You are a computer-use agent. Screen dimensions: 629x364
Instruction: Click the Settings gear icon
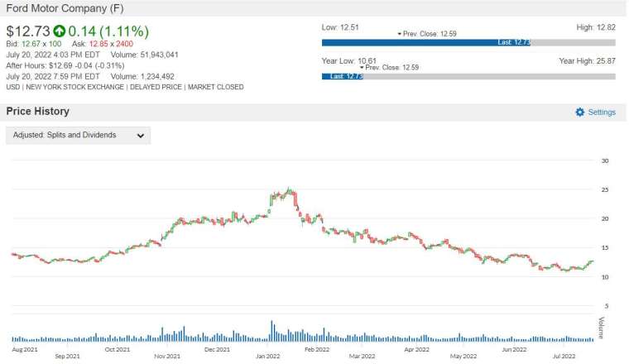coord(580,113)
